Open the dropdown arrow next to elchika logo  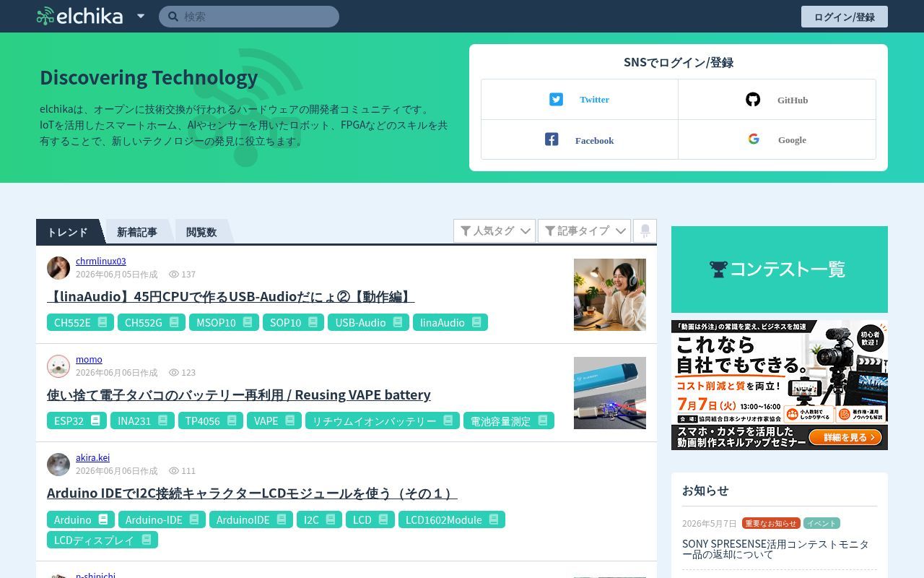pos(141,16)
